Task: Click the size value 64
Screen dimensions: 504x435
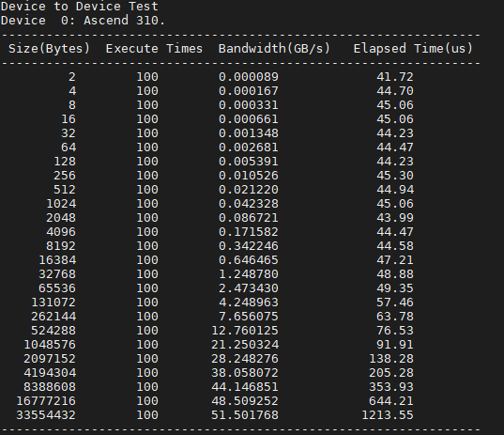Action: point(69,148)
